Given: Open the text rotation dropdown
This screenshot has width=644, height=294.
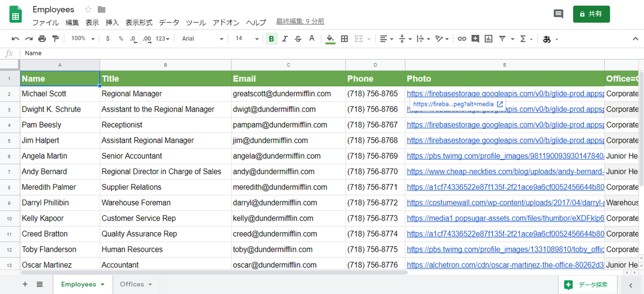Looking at the screenshot, I should 442,39.
